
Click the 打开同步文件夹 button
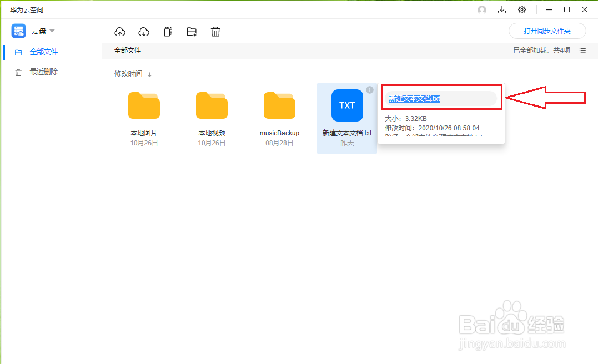(547, 31)
